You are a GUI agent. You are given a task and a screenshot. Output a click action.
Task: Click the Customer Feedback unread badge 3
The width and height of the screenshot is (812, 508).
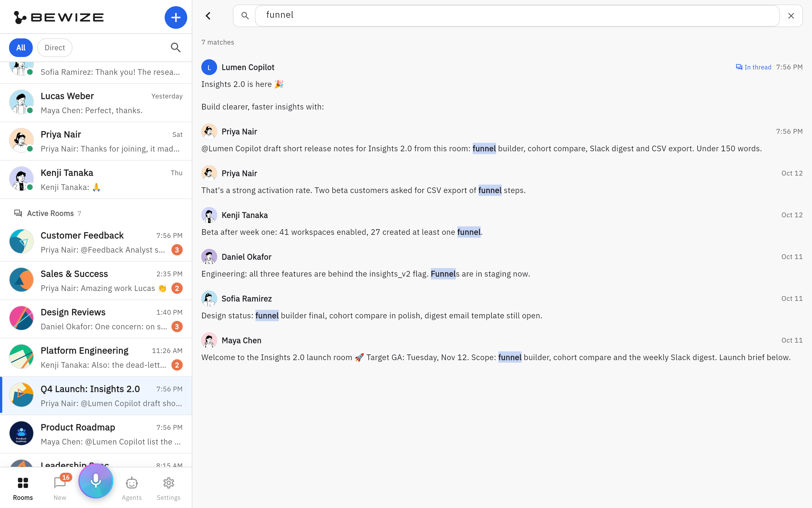click(x=177, y=250)
